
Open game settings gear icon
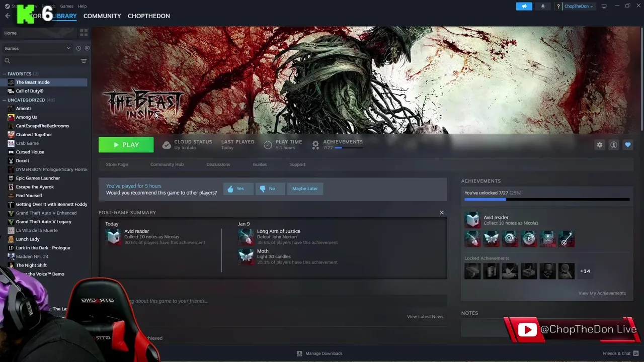(x=599, y=145)
